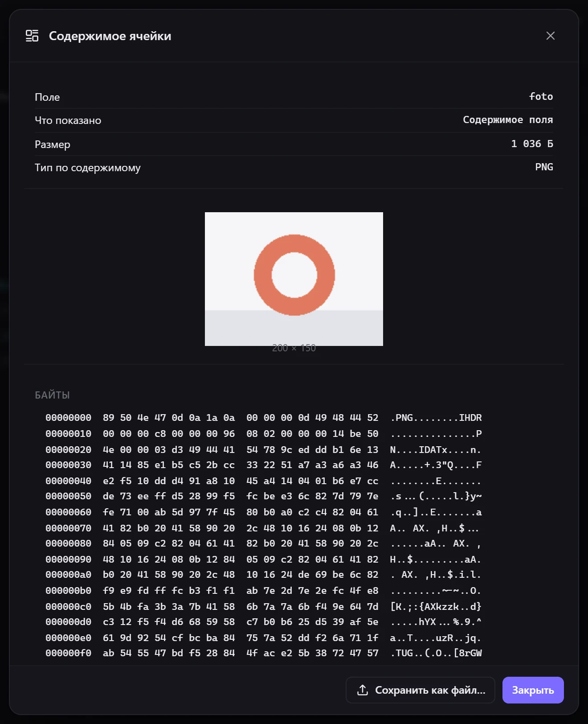Click the hex offset 000000f0

click(68, 653)
